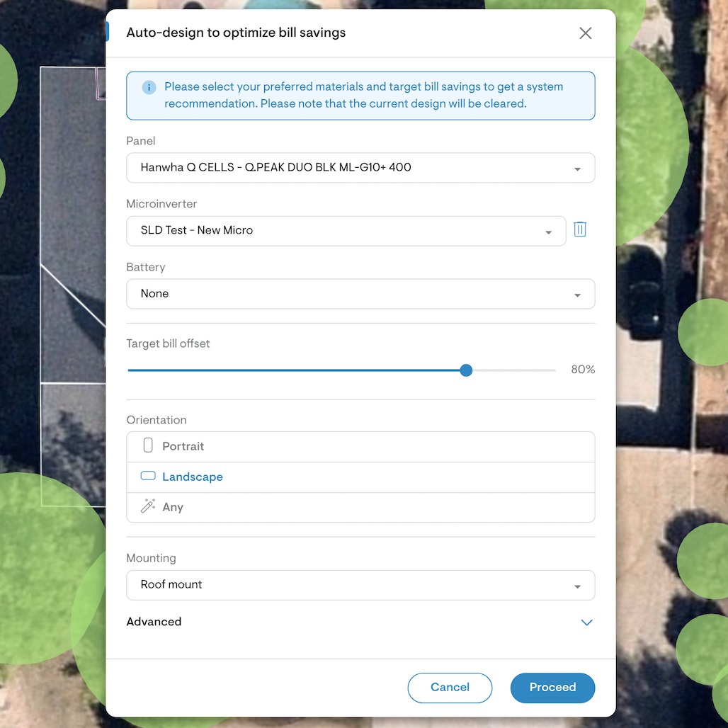Click the info icon in the blue banner
Viewport: 728px width, 728px height.
coord(149,87)
